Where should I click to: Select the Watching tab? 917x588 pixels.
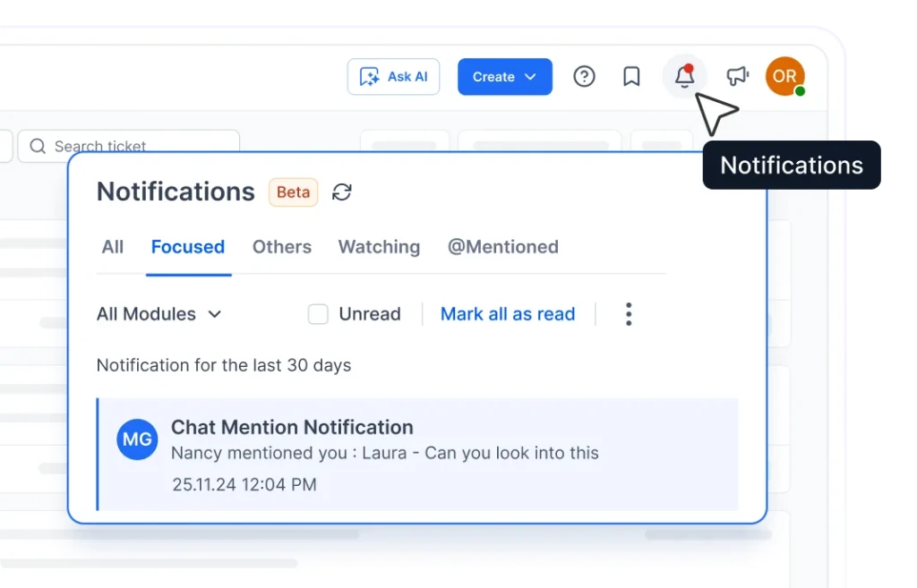[x=379, y=247]
